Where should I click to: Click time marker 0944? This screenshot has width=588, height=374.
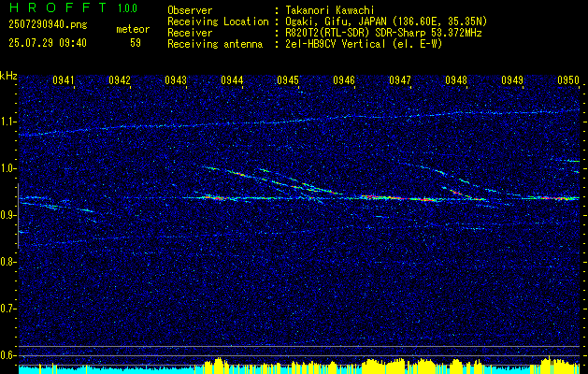(232, 79)
